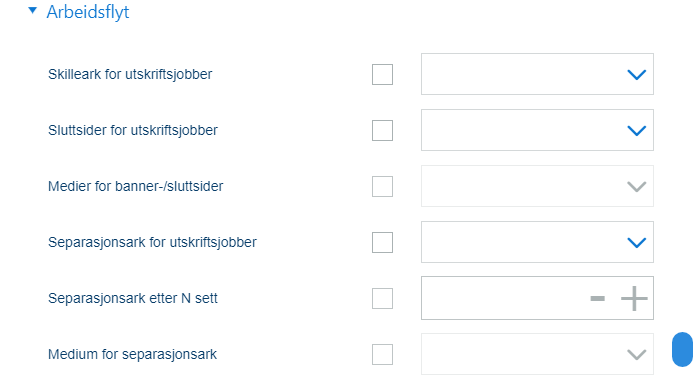Screen dimensions: 696x379
Task: Open the Skilleark for utskriftsjobber dropdown arrow
Action: click(x=636, y=75)
